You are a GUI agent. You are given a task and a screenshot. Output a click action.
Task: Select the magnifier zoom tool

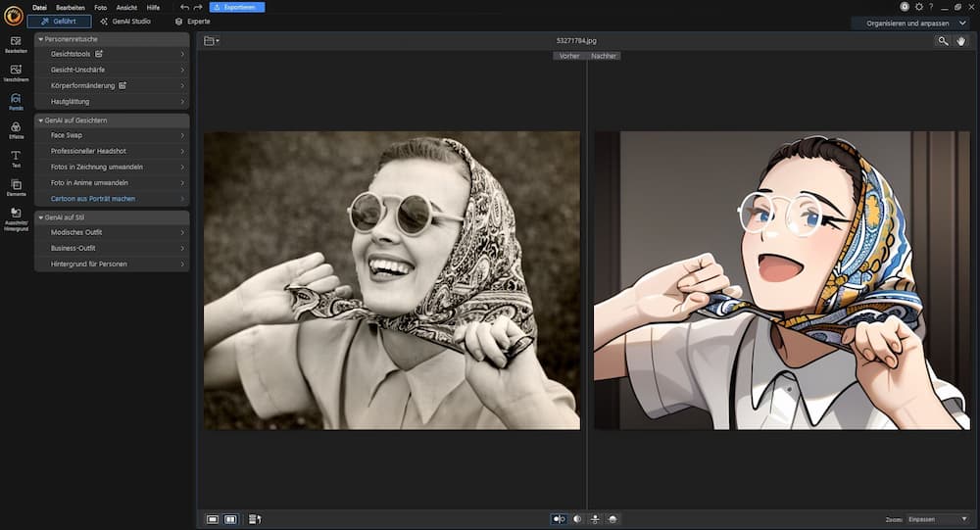point(943,41)
